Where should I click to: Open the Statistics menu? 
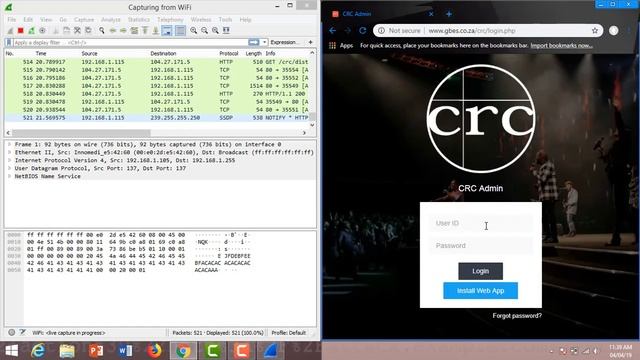(x=139, y=20)
